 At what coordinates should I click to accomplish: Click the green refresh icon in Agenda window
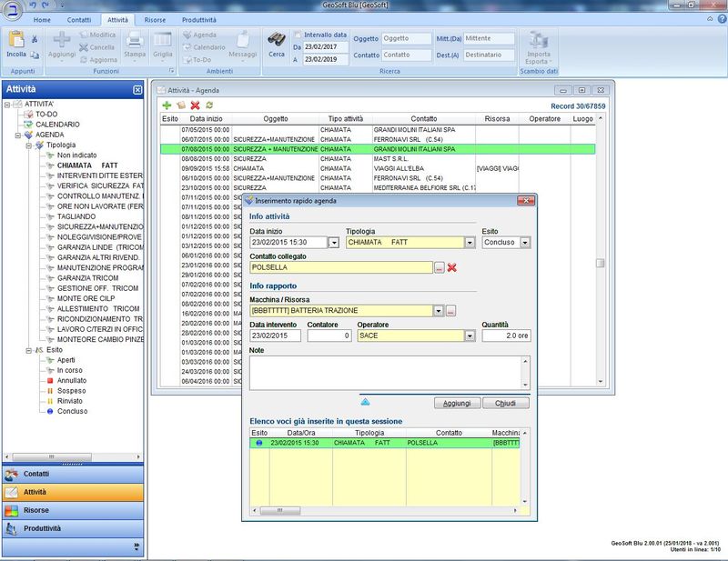pos(209,105)
